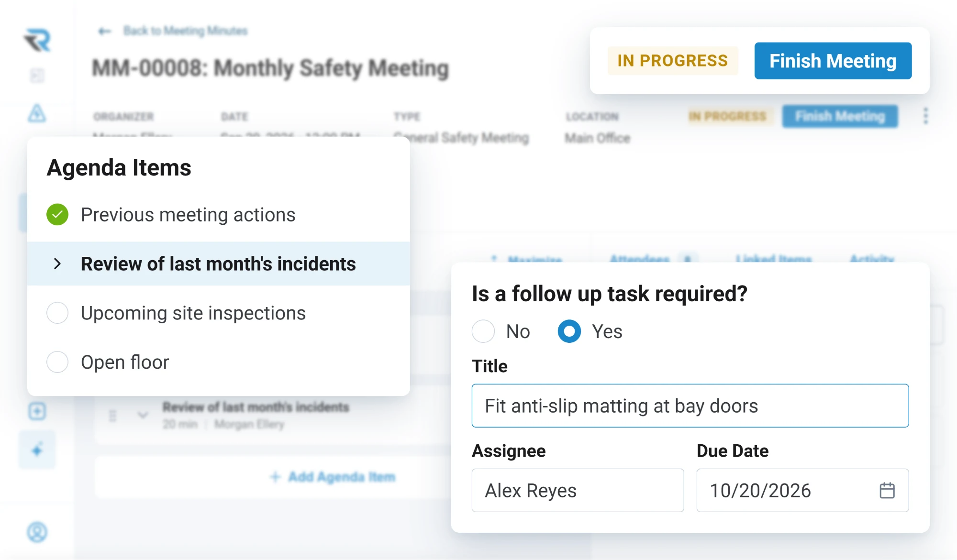Click the Due Date field 10/20/2026
Viewport: 957px width, 560px height.
click(x=802, y=490)
